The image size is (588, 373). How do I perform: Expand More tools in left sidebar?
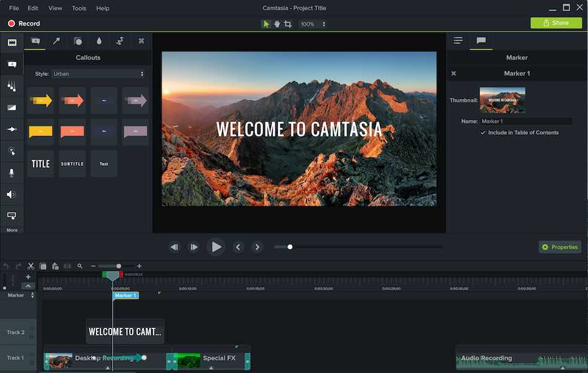12,229
